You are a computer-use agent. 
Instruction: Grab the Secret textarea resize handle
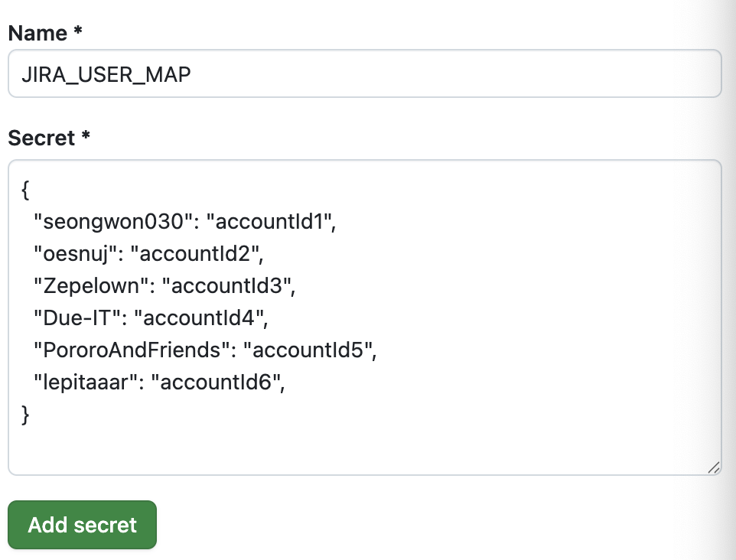714,467
